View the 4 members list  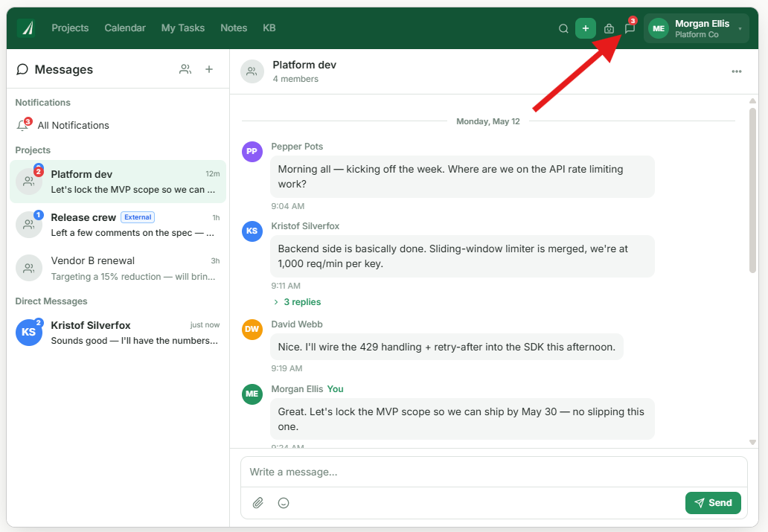295,79
